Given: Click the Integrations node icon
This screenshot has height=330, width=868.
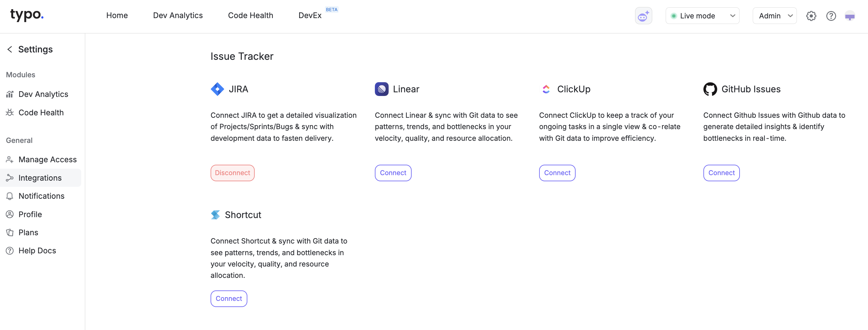Looking at the screenshot, I should 10,178.
